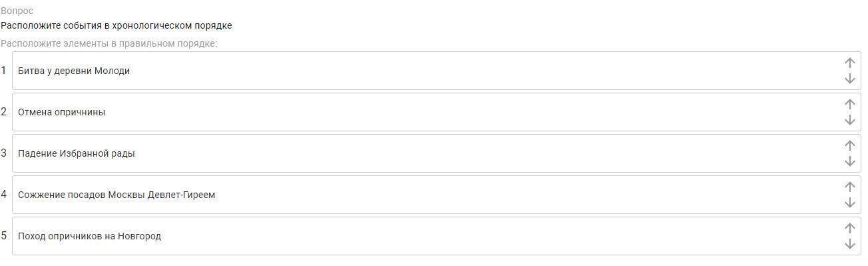Move 'Падение Избранной рады' up

tap(849, 145)
